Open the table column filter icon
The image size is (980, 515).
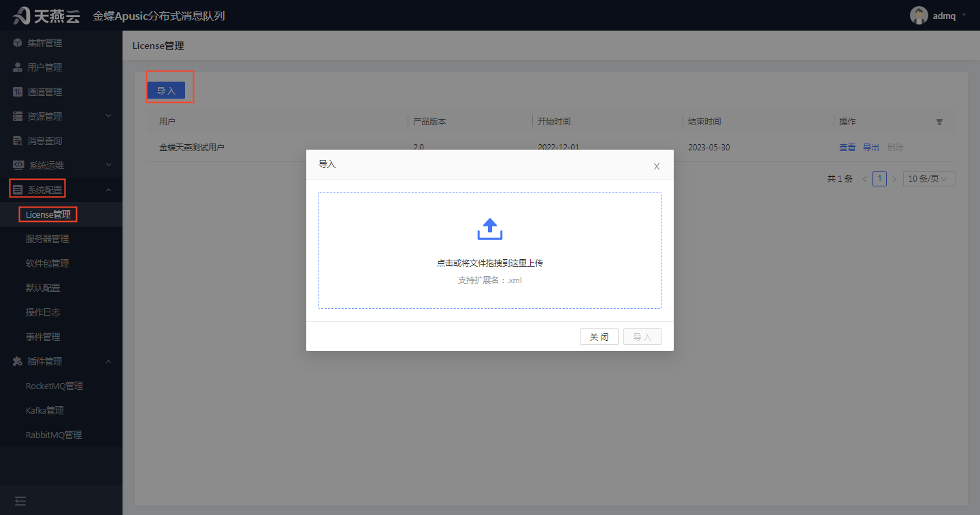[x=940, y=122]
